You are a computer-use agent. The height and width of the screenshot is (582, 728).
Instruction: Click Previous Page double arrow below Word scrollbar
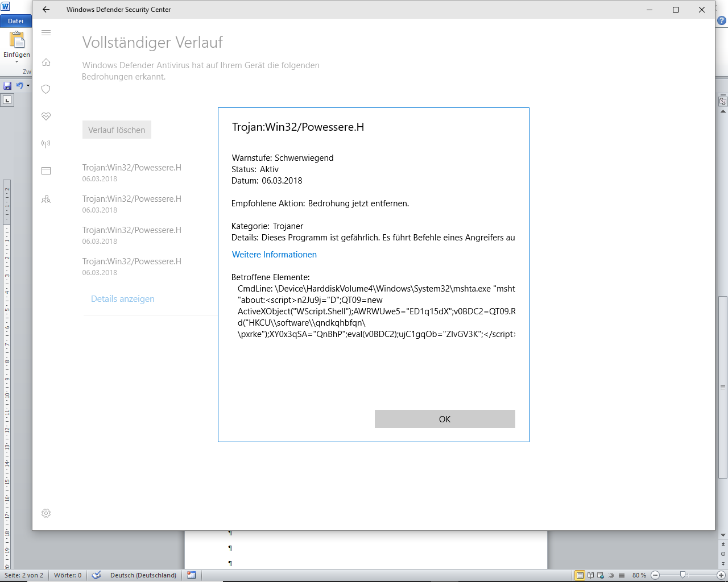723,544
